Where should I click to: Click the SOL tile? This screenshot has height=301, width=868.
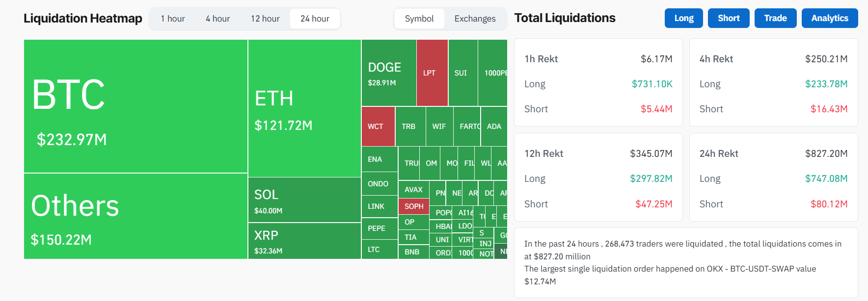pyautogui.click(x=304, y=200)
